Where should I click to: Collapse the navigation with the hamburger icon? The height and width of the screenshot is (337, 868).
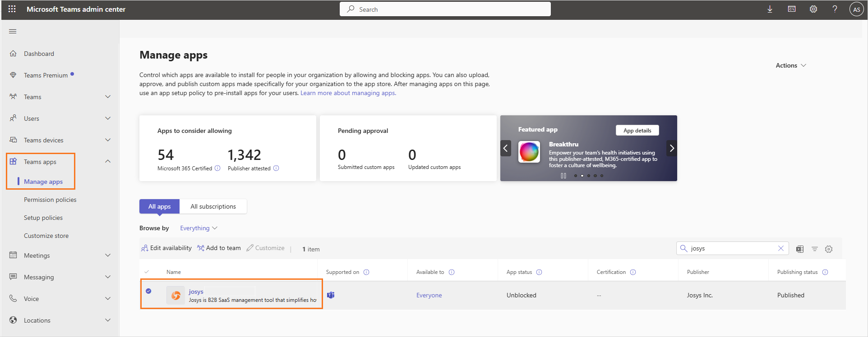[x=13, y=31]
